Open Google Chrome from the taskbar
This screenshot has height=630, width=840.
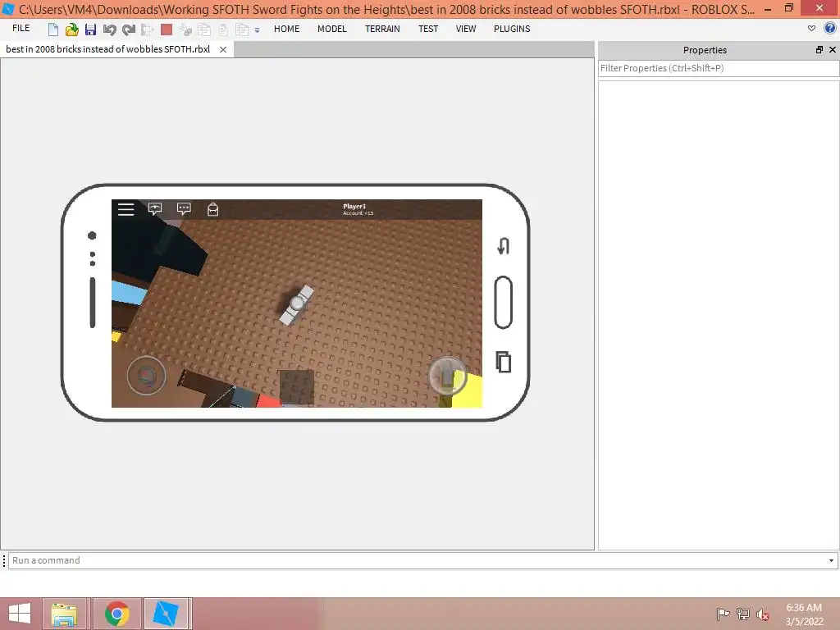116,614
